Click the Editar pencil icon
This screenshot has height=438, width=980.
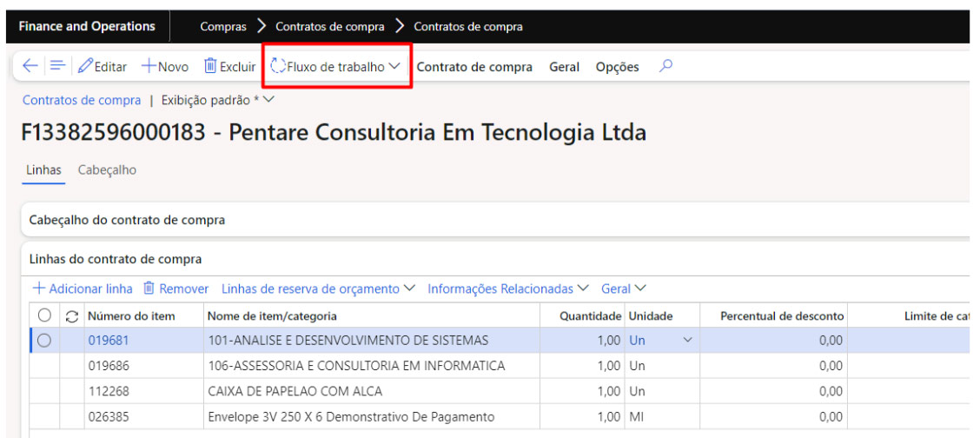(x=85, y=67)
